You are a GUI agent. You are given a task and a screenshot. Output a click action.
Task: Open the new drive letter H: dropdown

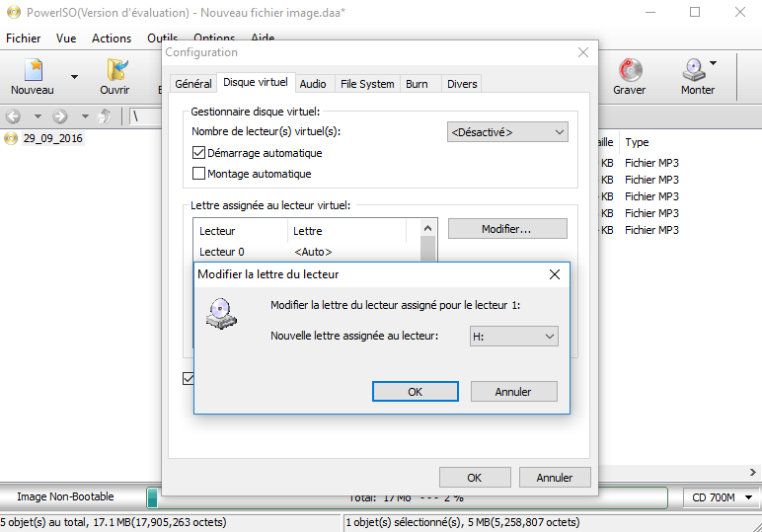(x=513, y=337)
